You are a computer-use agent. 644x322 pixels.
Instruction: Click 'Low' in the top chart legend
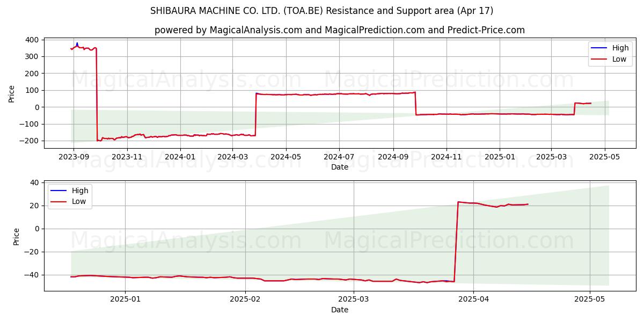(x=619, y=60)
